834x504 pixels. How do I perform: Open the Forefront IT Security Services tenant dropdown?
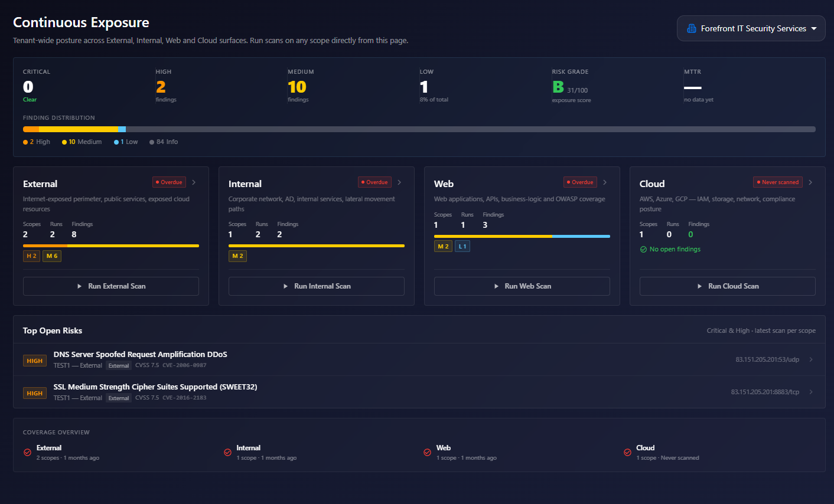[751, 28]
